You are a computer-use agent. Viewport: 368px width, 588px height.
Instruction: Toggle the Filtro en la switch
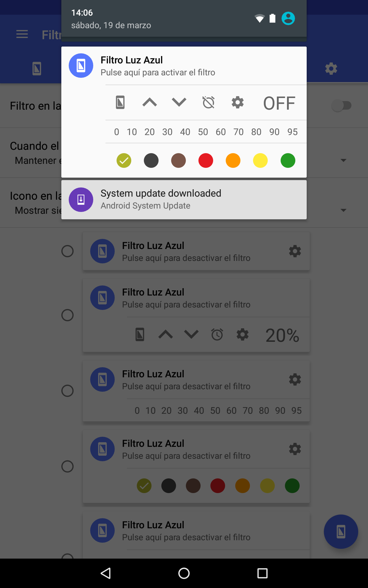point(341,106)
